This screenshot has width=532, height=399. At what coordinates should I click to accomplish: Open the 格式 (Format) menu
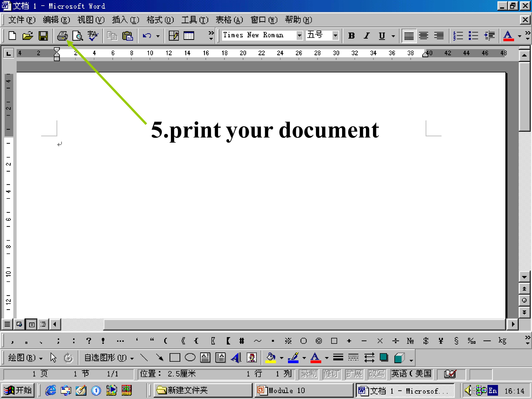[160, 20]
